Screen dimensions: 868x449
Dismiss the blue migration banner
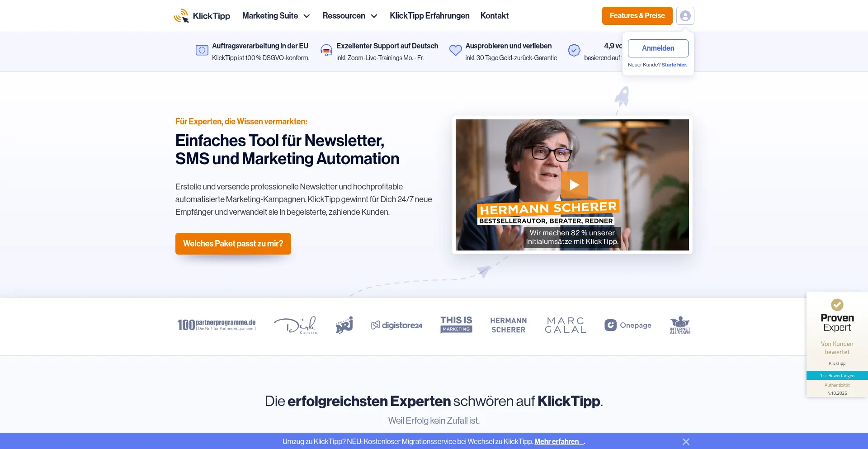click(686, 442)
